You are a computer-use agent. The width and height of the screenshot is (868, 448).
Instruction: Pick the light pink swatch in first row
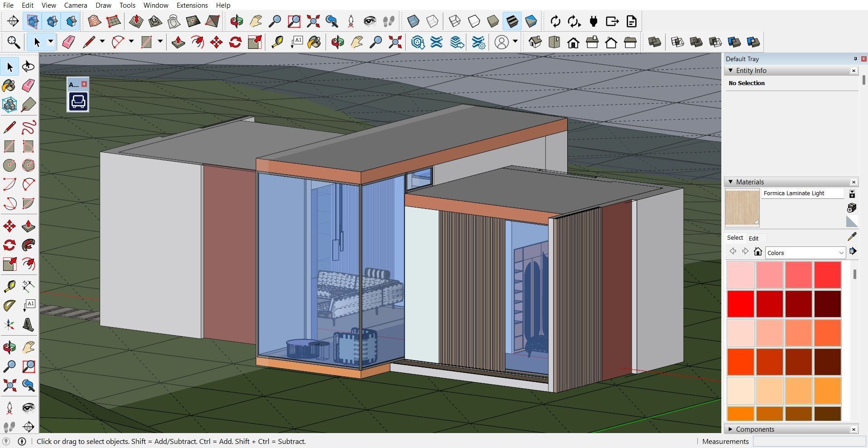pyautogui.click(x=741, y=275)
